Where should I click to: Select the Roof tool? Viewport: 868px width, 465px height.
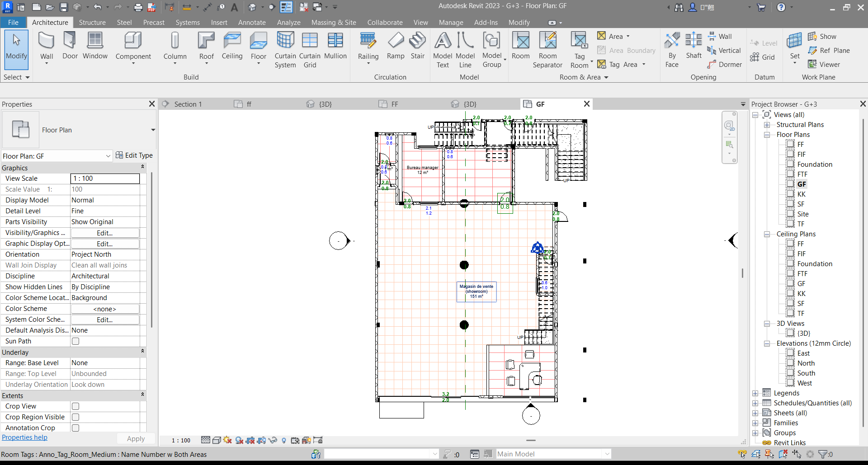pyautogui.click(x=206, y=48)
